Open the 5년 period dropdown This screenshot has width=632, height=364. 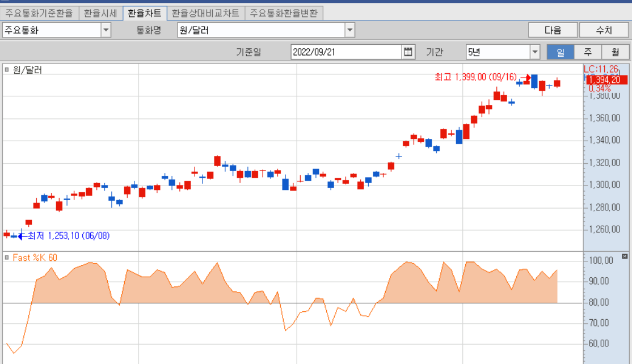[535, 52]
